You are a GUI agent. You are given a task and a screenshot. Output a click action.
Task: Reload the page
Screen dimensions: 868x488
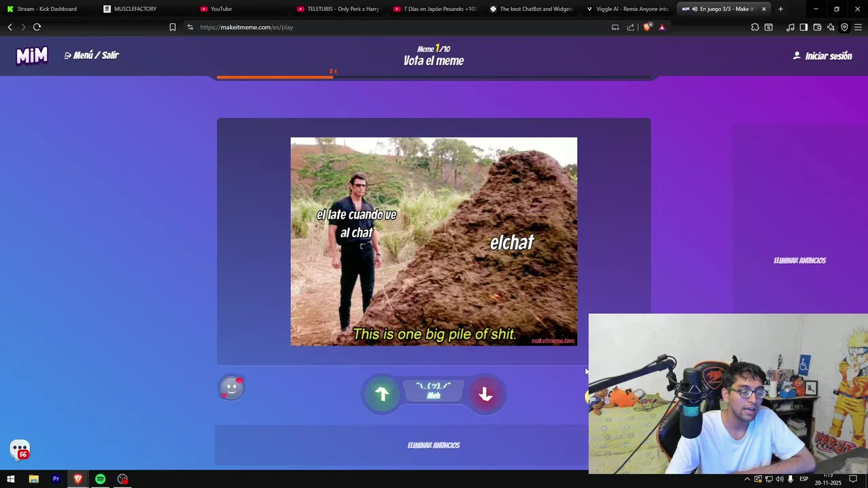pos(37,27)
